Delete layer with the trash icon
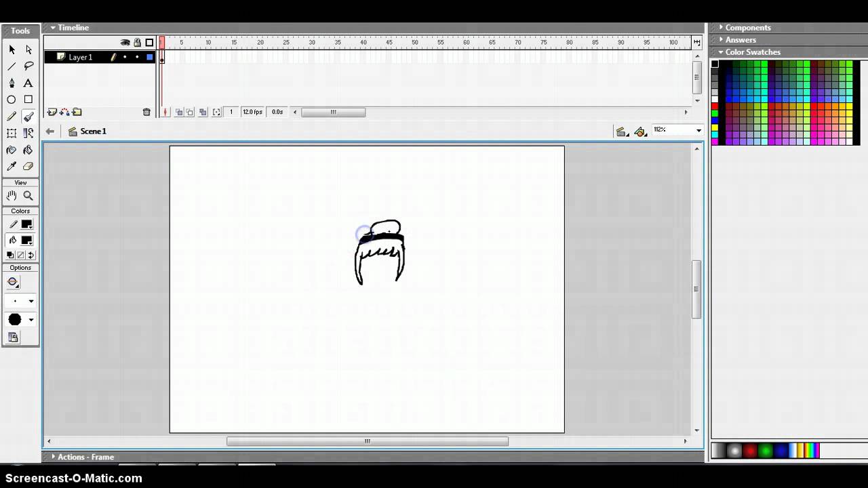The image size is (868, 488). pyautogui.click(x=146, y=113)
